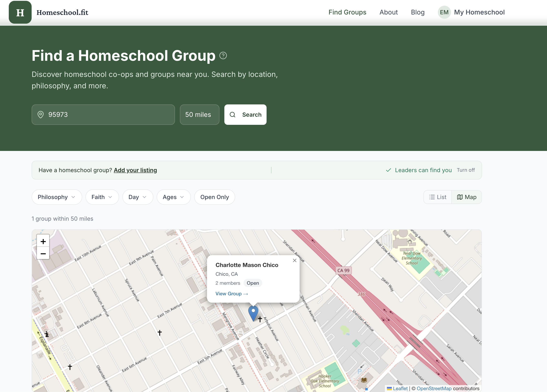Screen dimensions: 547x392
Task: Click 'Chico, CA' in the popup
Action: (226, 274)
